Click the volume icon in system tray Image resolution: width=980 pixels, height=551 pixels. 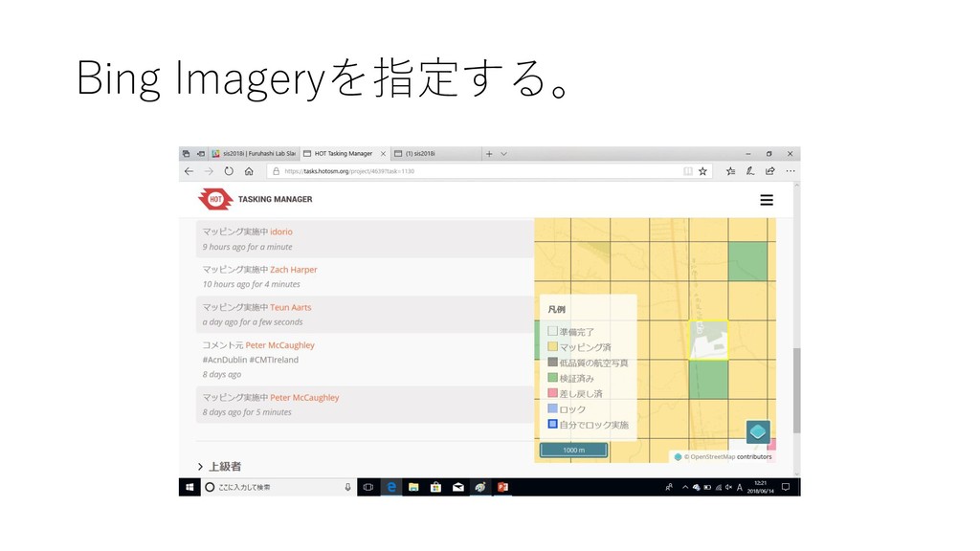click(x=728, y=487)
